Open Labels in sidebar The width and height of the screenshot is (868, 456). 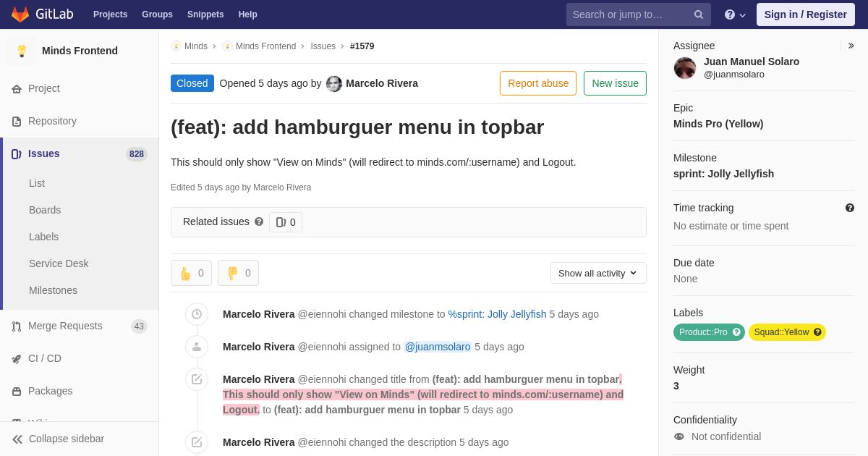(x=44, y=237)
